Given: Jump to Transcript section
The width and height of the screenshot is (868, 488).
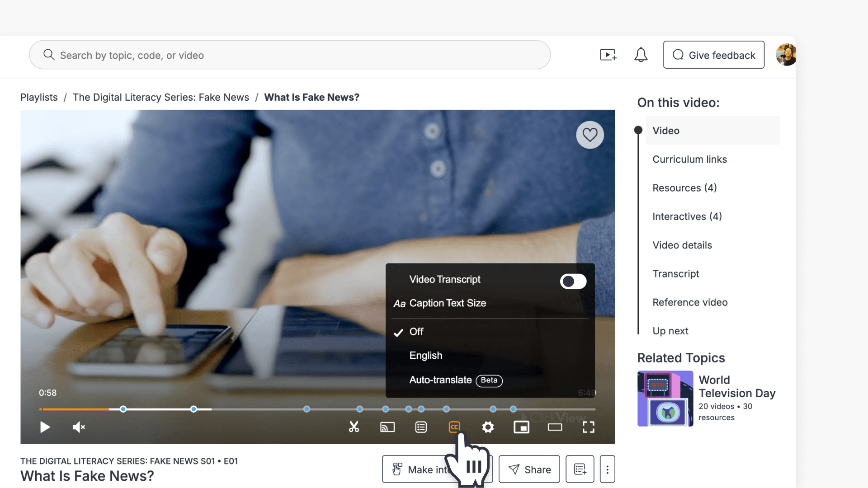Looking at the screenshot, I should coord(675,273).
